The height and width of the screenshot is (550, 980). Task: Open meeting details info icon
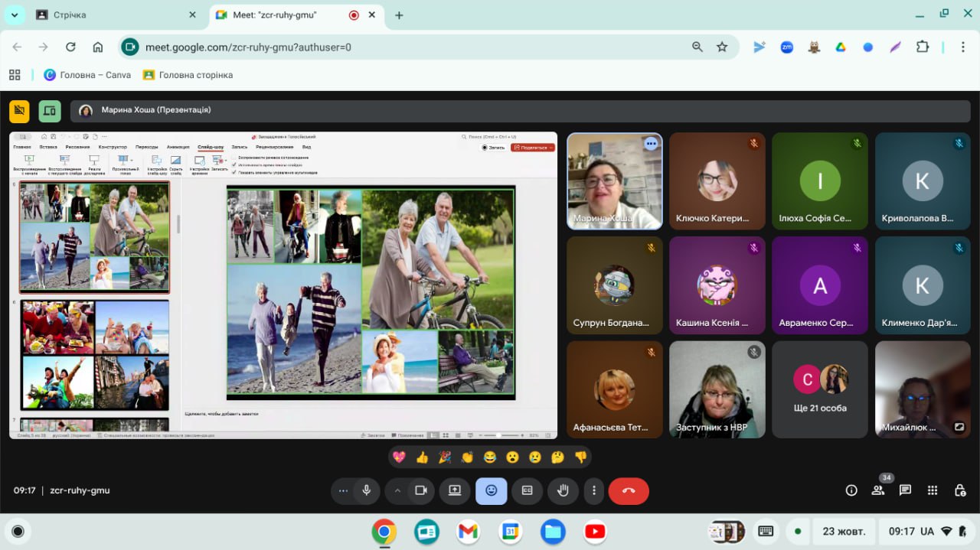[851, 490]
